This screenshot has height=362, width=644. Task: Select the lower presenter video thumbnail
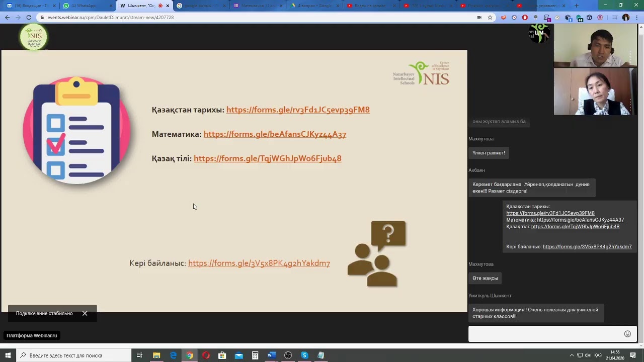(595, 91)
